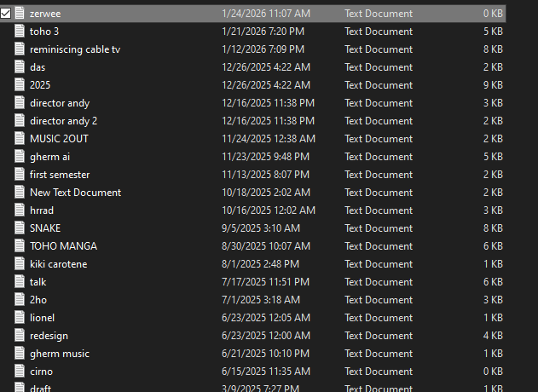Click the 2025 file icon
Viewport: 538px width, 392px height.
(20, 85)
